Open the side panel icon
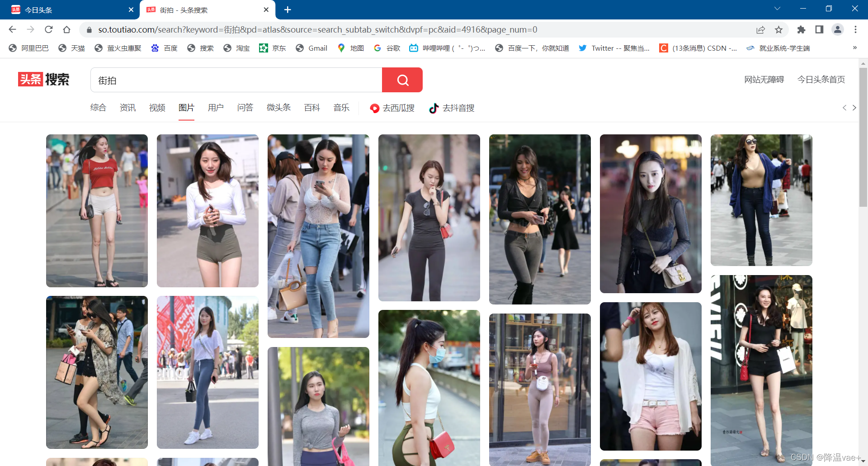The width and height of the screenshot is (868, 466). [819, 29]
